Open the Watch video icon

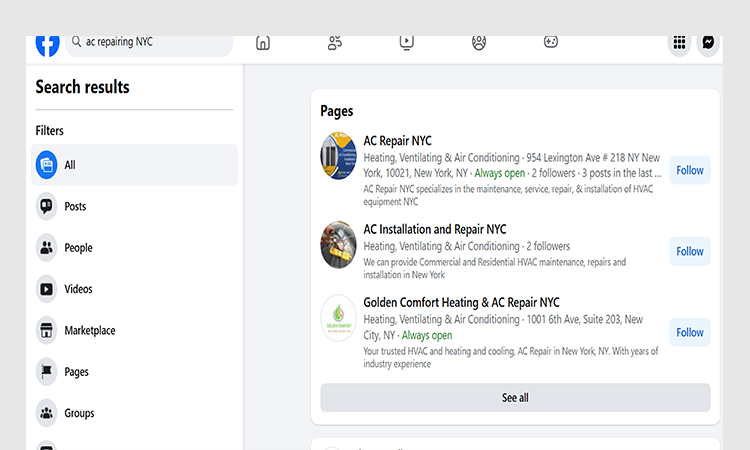pos(407,43)
